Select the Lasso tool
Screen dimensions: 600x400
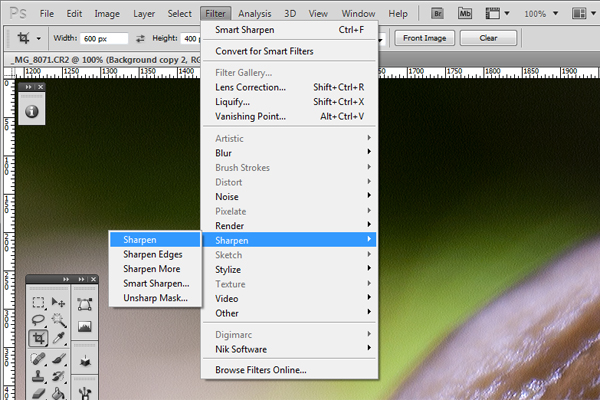pyautogui.click(x=38, y=320)
